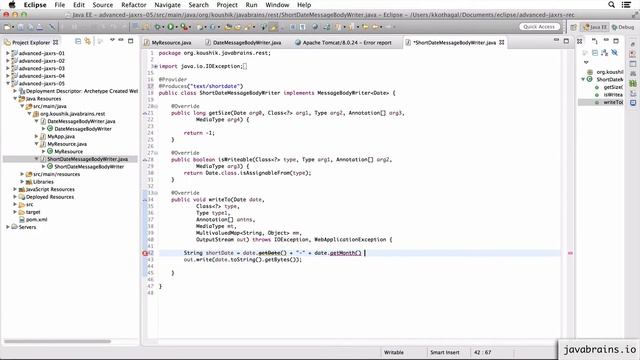Click the Print toolbar icon
Viewport: 640px width, 360px height.
40,27
